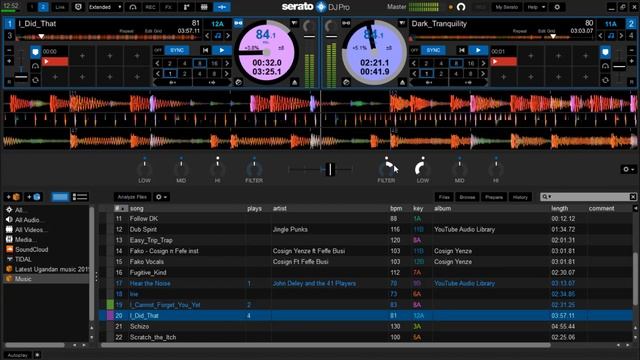Turn sync OFF on the left deck
The image size is (640, 360).
pyautogui.click(x=158, y=50)
